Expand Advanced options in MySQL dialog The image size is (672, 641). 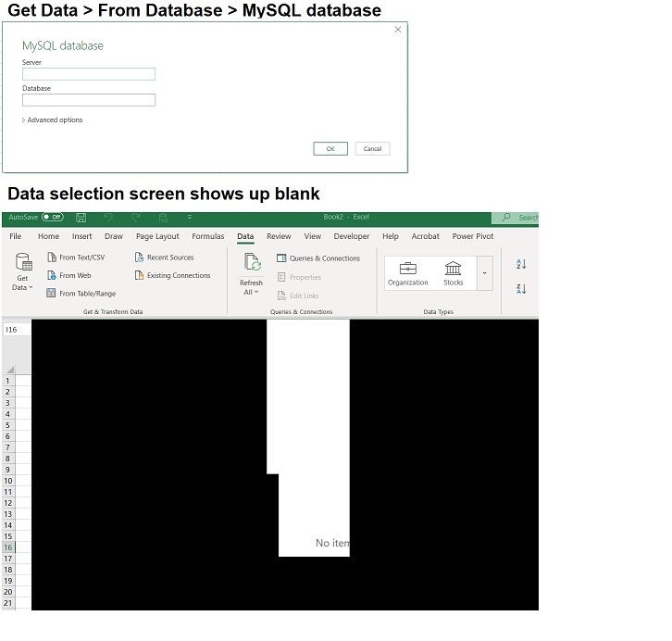pyautogui.click(x=52, y=120)
